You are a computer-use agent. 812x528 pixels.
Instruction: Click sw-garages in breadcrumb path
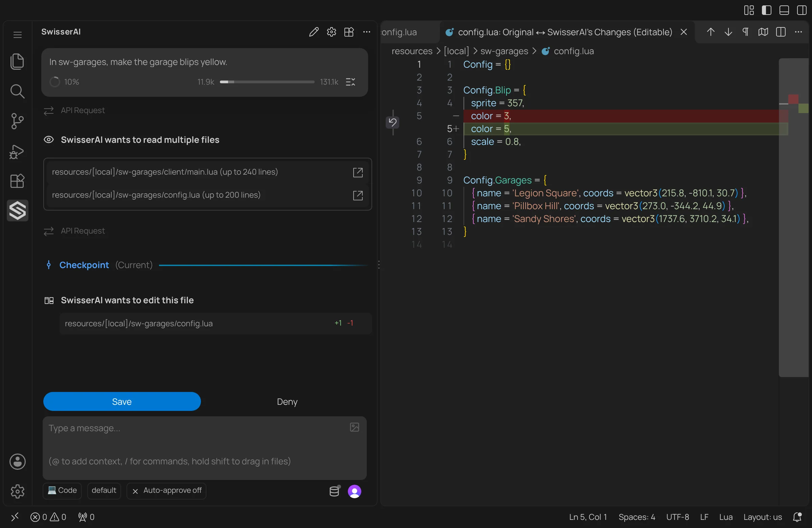tap(504, 51)
